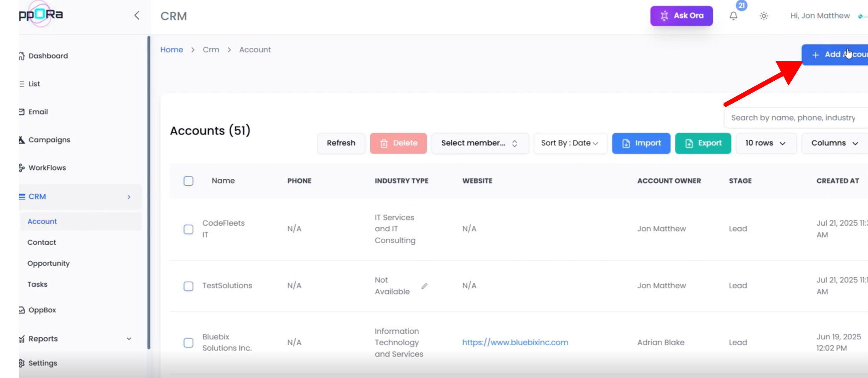Screen dimensions: 868x378
Task: Open Opportunity in the CRM submenu
Action: click(x=48, y=263)
